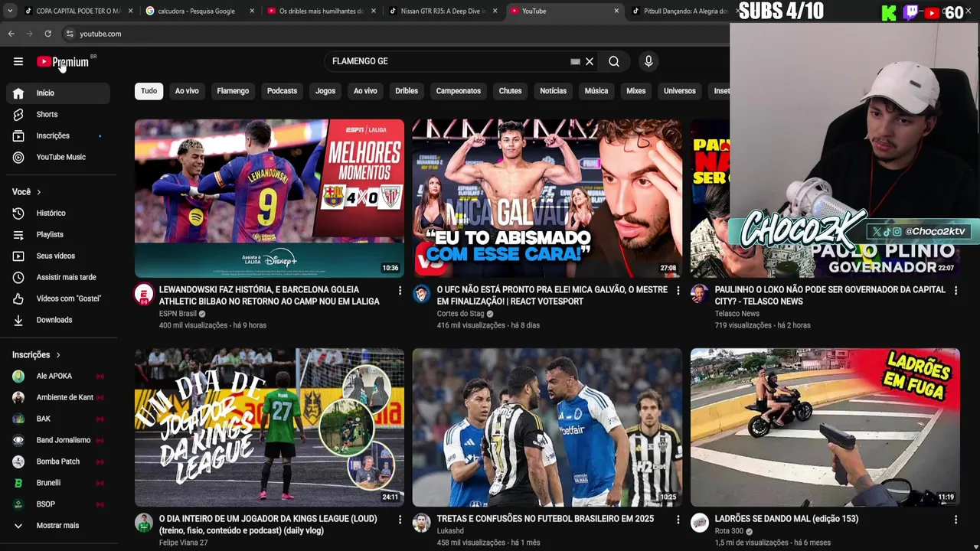
Task: Open the hamburger guide menu
Action: pos(18,61)
